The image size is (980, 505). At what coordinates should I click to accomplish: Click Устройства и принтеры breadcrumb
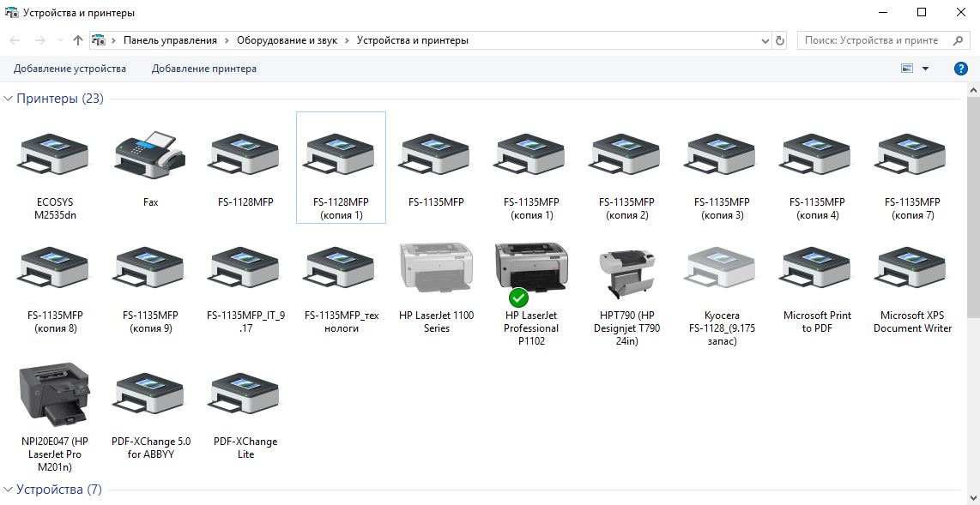[413, 40]
